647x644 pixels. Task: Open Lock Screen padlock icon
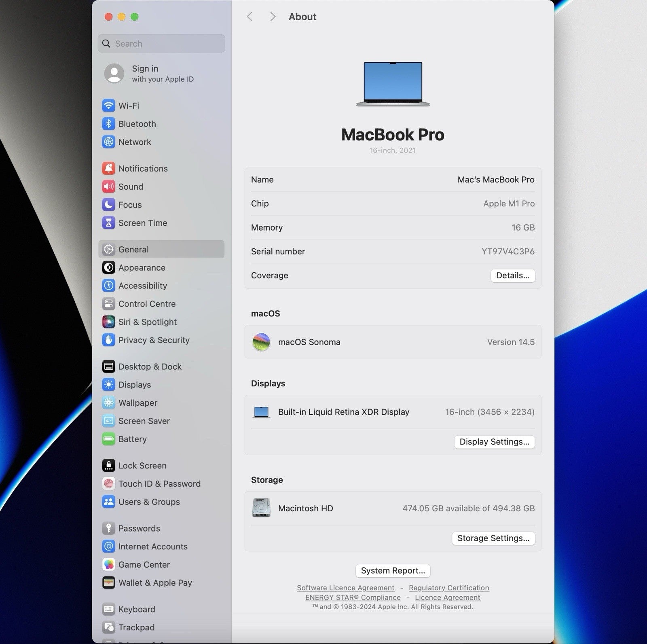click(x=108, y=466)
